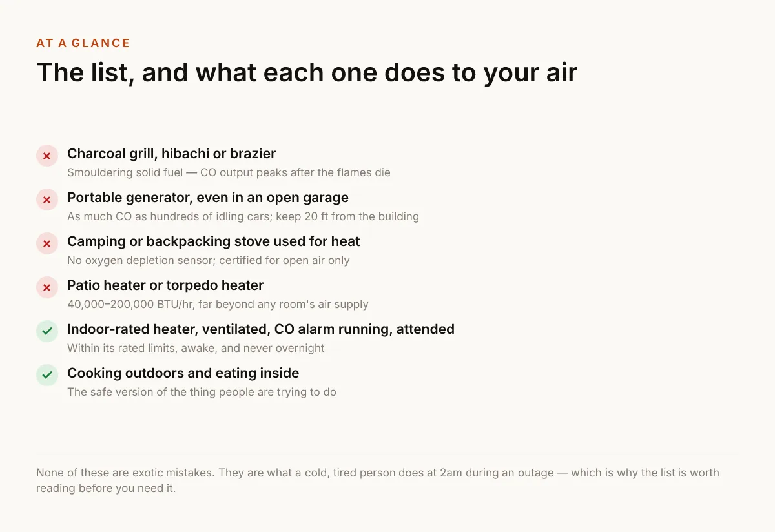Click the 'Indoor-rated heater, ventilated, CO alarm' title
This screenshot has height=532, width=775.
(x=261, y=329)
